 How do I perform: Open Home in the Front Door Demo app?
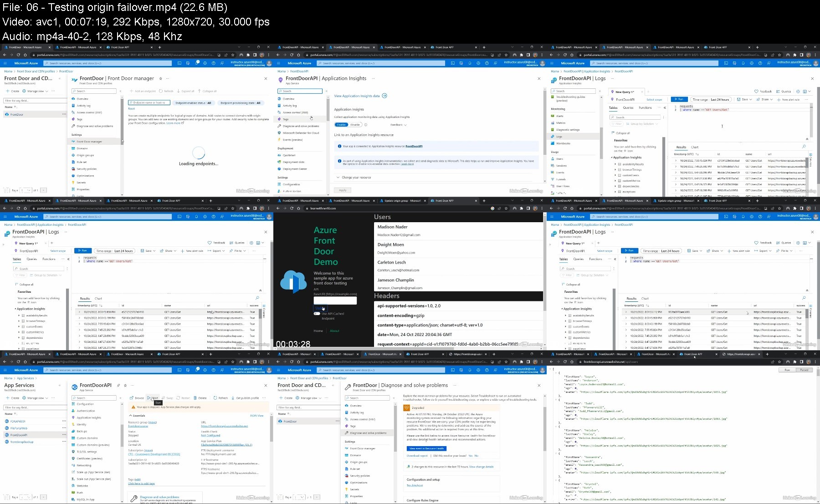tap(318, 331)
